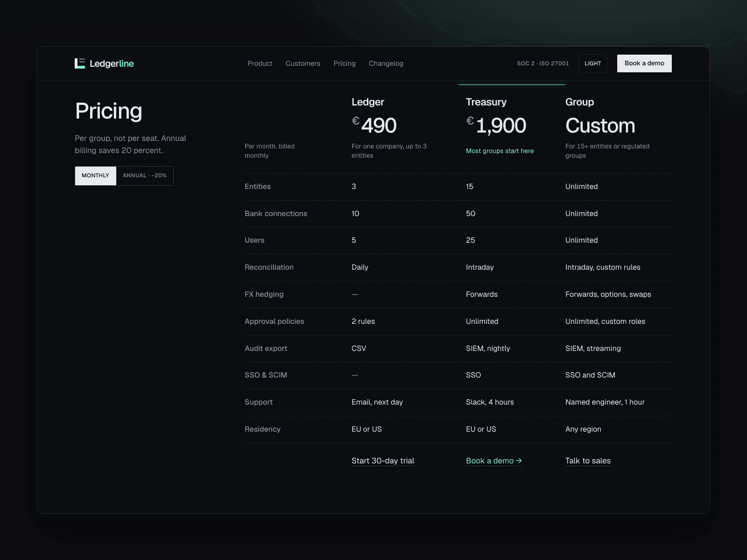The image size is (747, 560).
Task: Click 'SIEM, streaming' cell
Action: [x=593, y=349]
